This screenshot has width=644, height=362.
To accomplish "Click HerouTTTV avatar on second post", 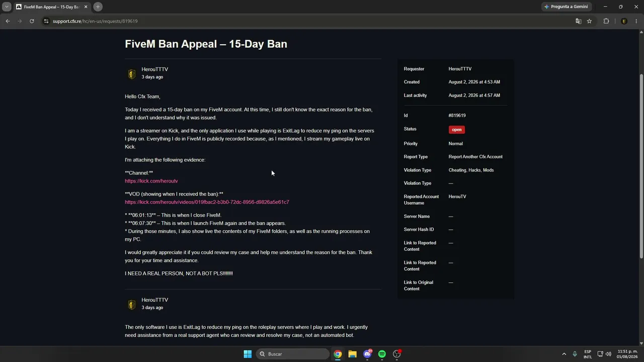I will click(x=132, y=305).
